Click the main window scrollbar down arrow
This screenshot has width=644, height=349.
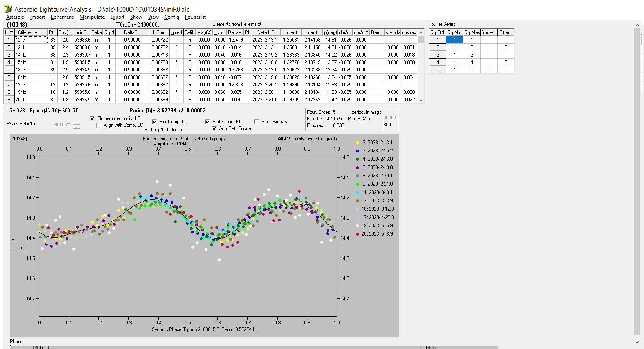click(x=637, y=342)
